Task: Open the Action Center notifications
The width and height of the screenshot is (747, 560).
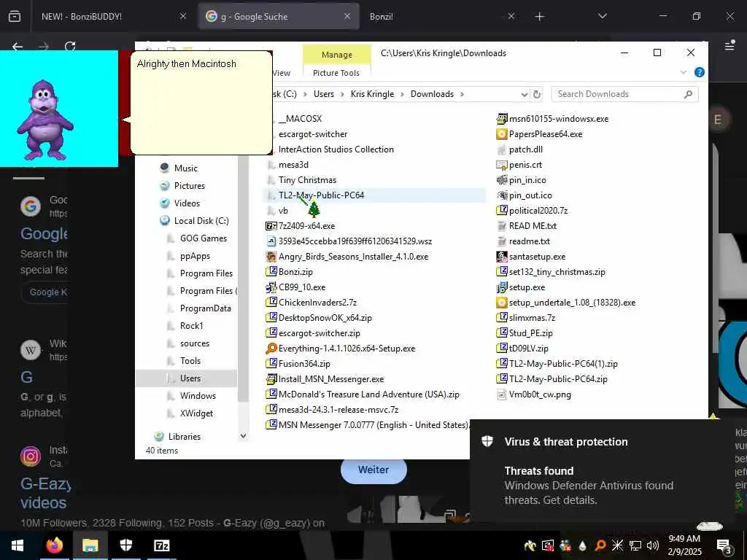Action: click(x=724, y=546)
